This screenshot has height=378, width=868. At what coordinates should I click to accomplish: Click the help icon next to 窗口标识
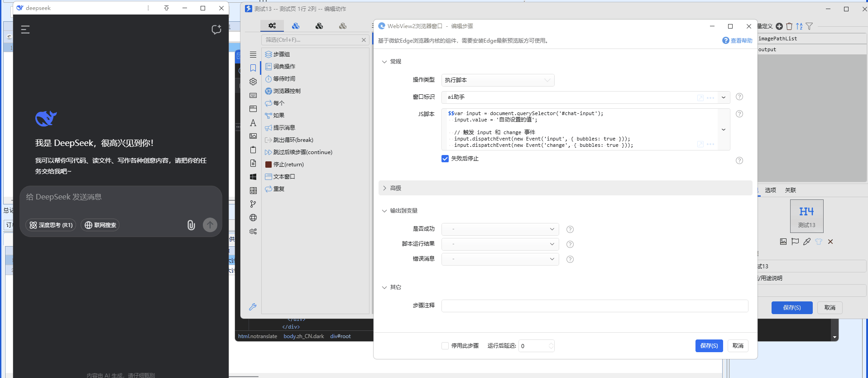coord(739,97)
